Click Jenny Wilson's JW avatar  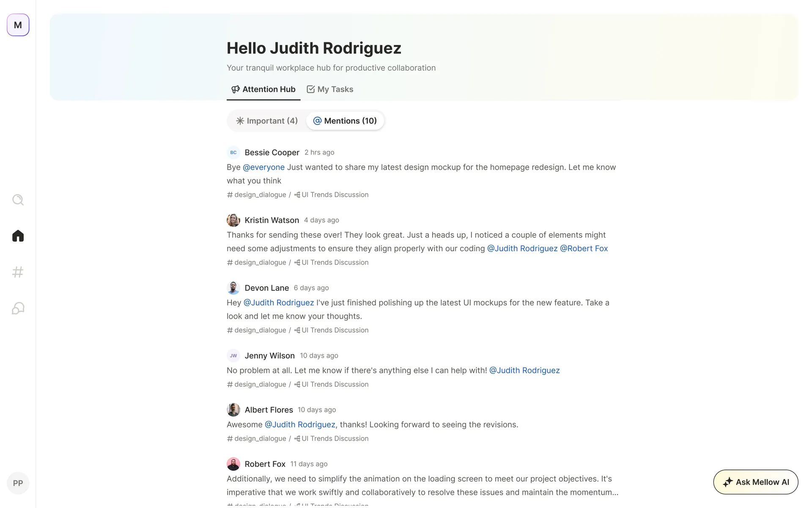pos(233,356)
